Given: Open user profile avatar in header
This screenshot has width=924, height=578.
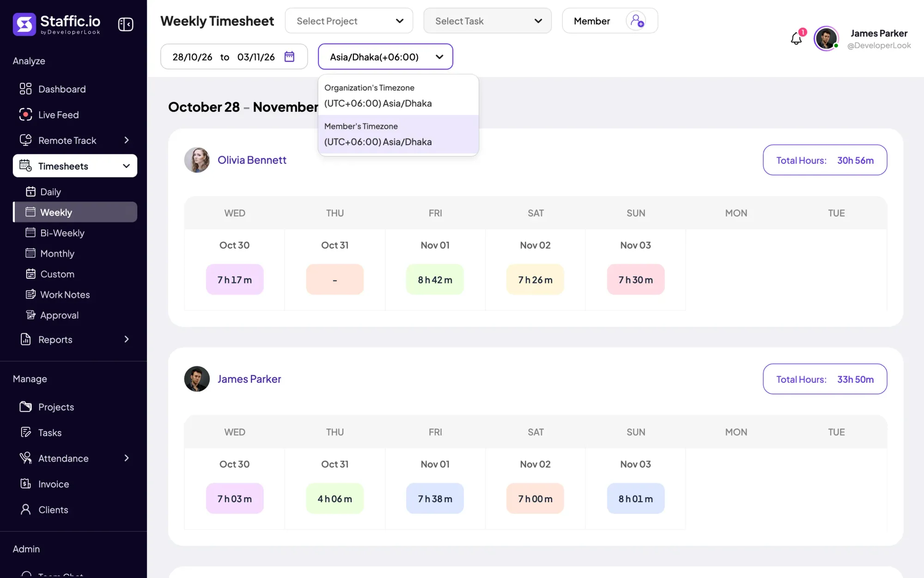Looking at the screenshot, I should click(826, 38).
